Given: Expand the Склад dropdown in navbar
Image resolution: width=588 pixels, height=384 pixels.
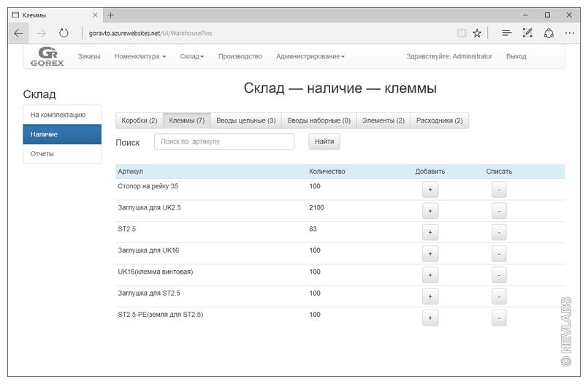Looking at the screenshot, I should coord(192,56).
